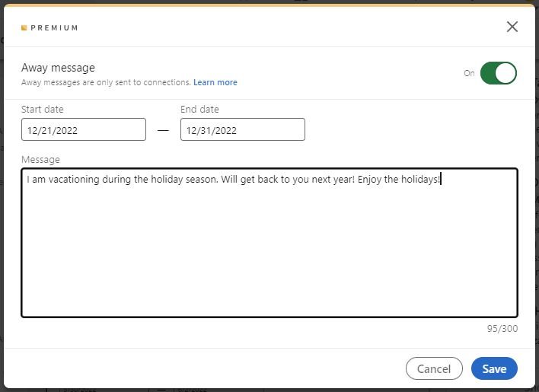Click the Away message heading
Viewport: 539px width, 392px height.
click(x=58, y=68)
